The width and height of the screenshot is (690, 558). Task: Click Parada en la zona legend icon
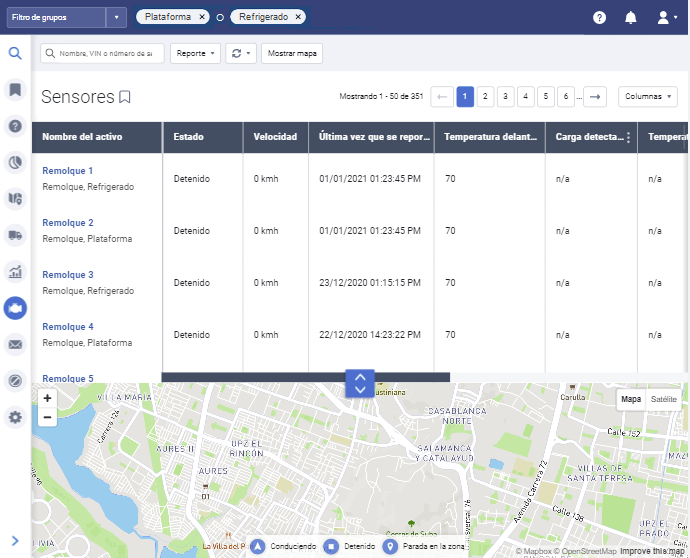[390, 547]
